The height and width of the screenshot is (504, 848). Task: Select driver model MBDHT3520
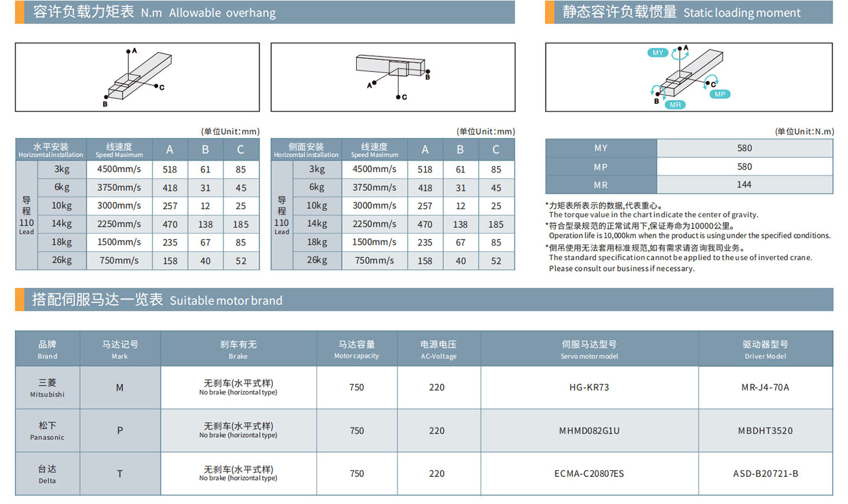pos(765,431)
